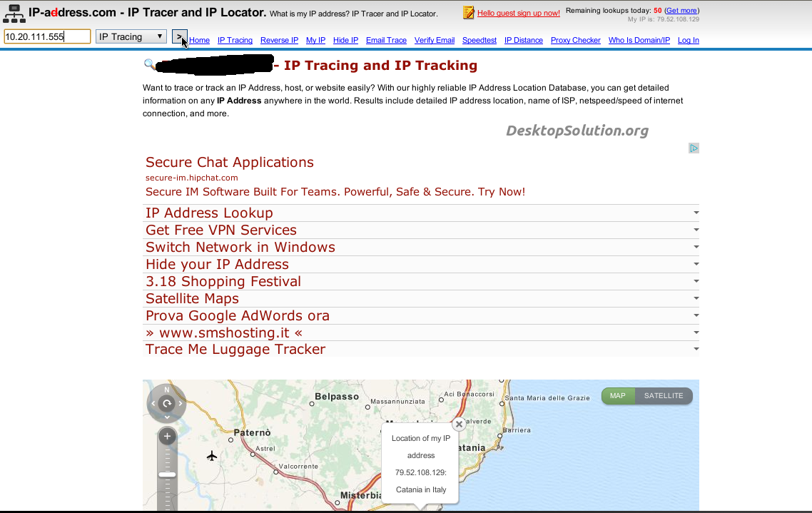This screenshot has height=513, width=812.
Task: Reset map rotation using the compass center
Action: (167, 404)
